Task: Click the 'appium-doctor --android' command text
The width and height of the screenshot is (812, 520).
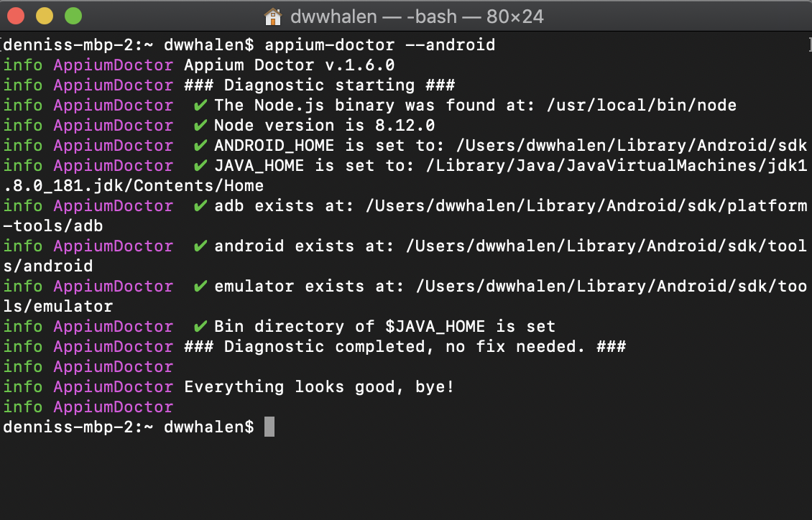Action: click(379, 45)
